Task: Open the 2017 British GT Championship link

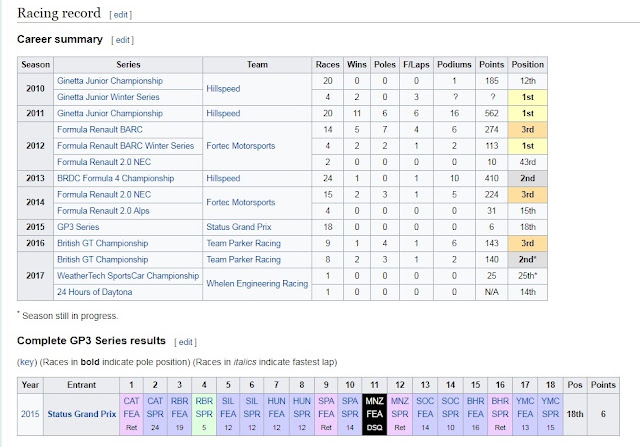Action: pyautogui.click(x=102, y=260)
